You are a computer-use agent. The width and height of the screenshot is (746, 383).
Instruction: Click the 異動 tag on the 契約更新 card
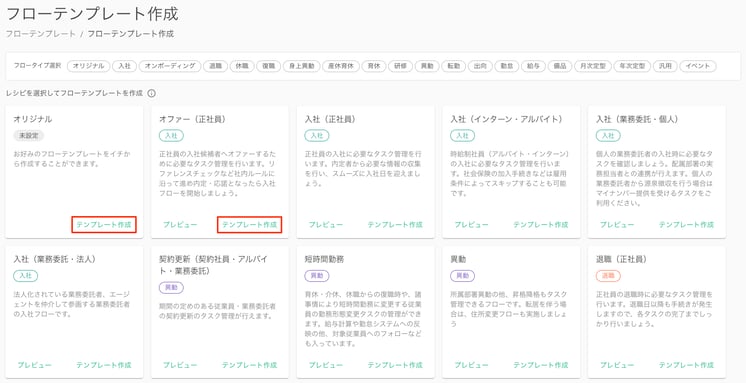[x=171, y=287]
